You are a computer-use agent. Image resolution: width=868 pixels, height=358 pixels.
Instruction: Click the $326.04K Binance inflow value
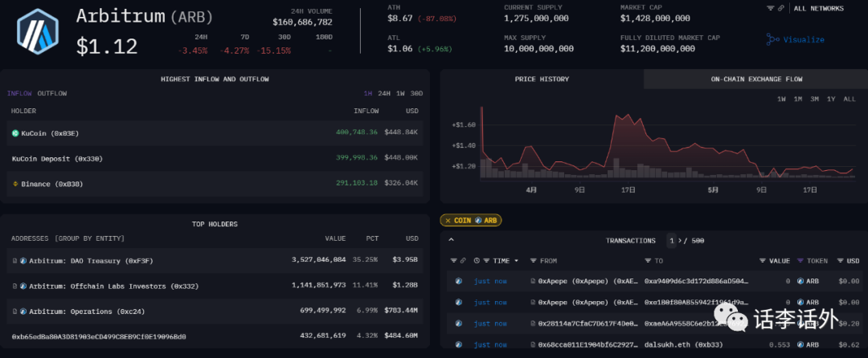click(403, 184)
